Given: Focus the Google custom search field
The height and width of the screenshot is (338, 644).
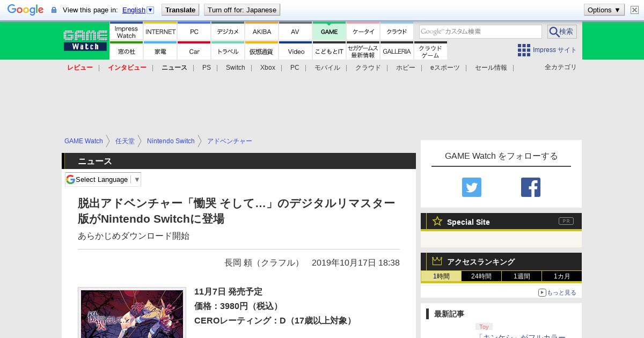Looking at the screenshot, I should coord(480,32).
